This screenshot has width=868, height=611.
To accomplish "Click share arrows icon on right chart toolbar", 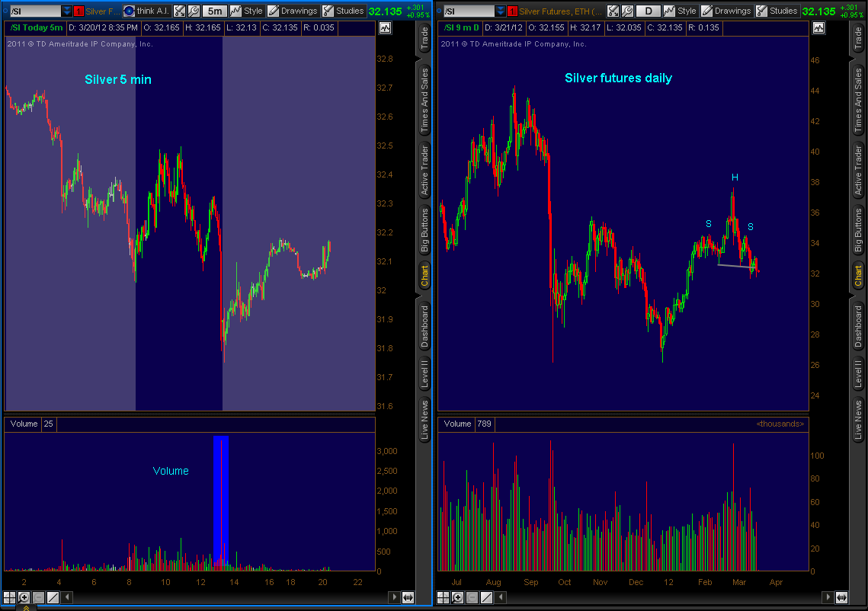I will [x=613, y=11].
